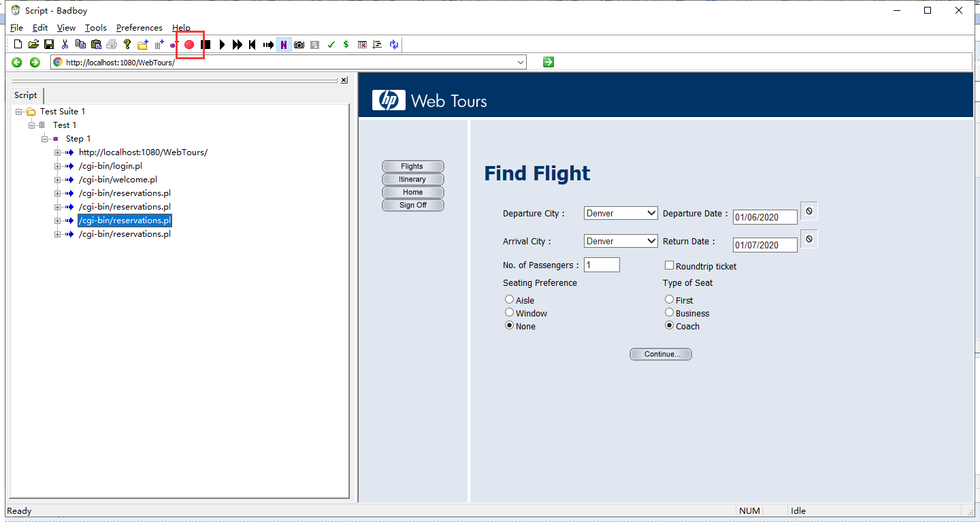Collapse the Step 1 tree node

tap(45, 139)
